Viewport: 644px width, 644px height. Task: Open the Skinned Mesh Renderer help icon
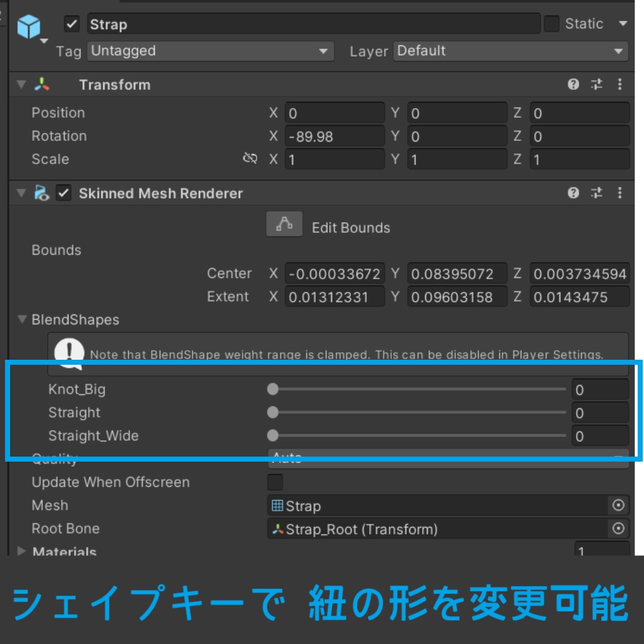click(x=573, y=193)
